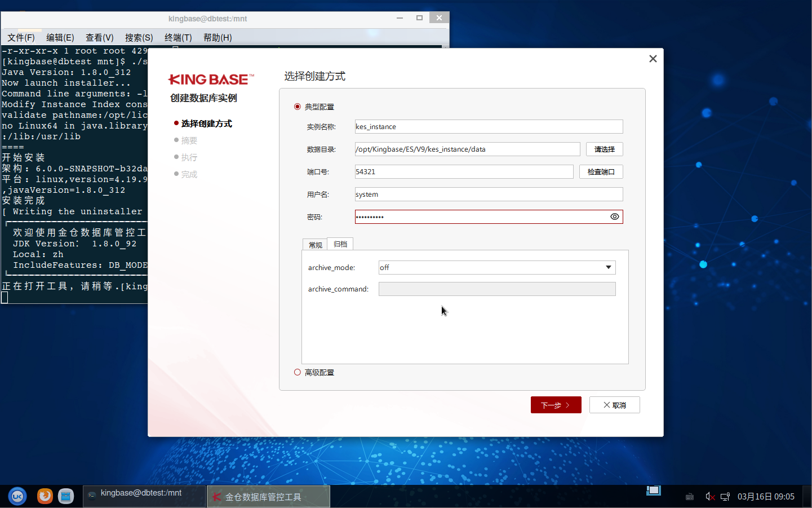Open terminal 终端(T) menu
Screen dimensions: 812x508
pyautogui.click(x=178, y=37)
